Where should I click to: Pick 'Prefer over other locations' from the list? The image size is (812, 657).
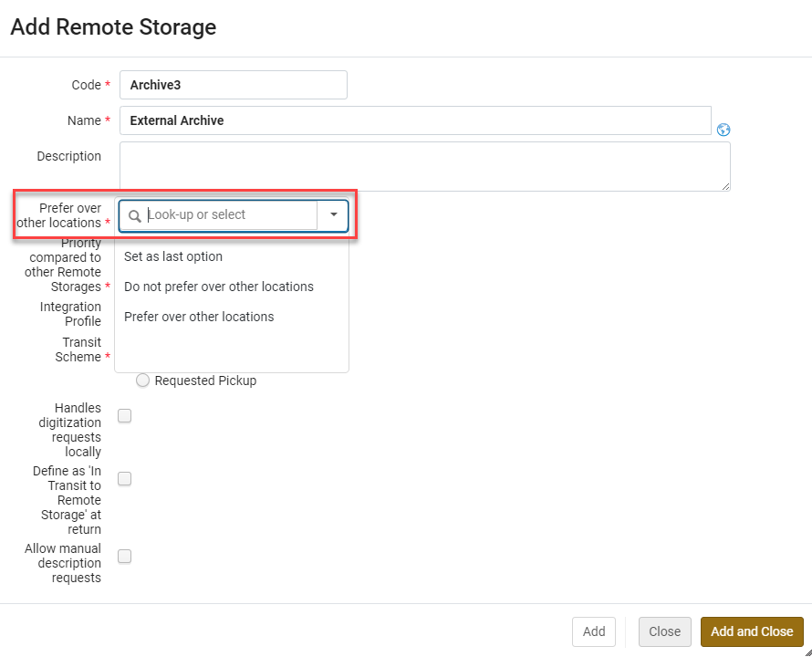point(199,317)
